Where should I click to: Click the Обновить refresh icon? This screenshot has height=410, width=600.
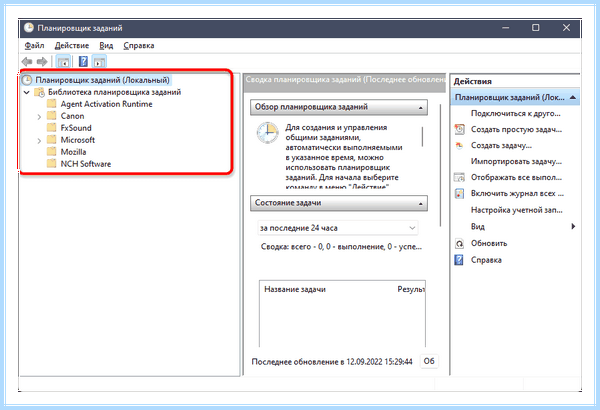tap(459, 243)
